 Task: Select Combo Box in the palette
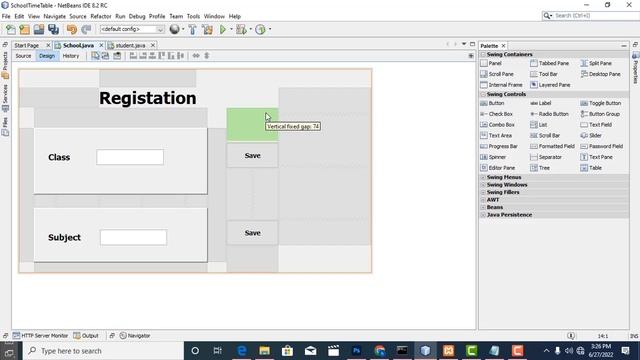tap(497, 124)
